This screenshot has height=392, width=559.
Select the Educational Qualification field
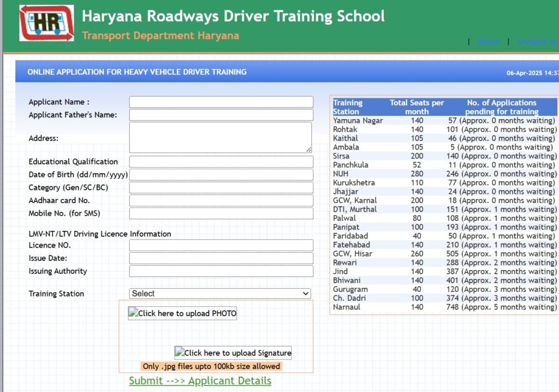point(221,162)
